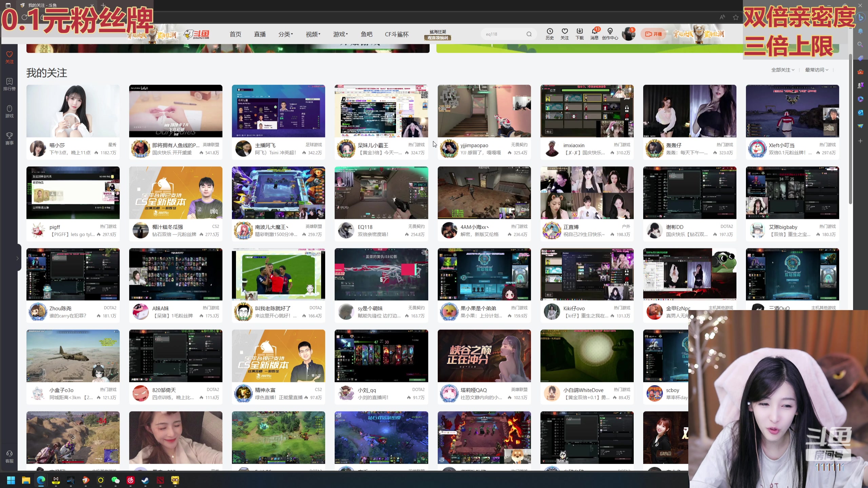Image resolution: width=868 pixels, height=488 pixels.
Task: Open 赛事 trophy icon in sidebar
Action: coord(9,138)
